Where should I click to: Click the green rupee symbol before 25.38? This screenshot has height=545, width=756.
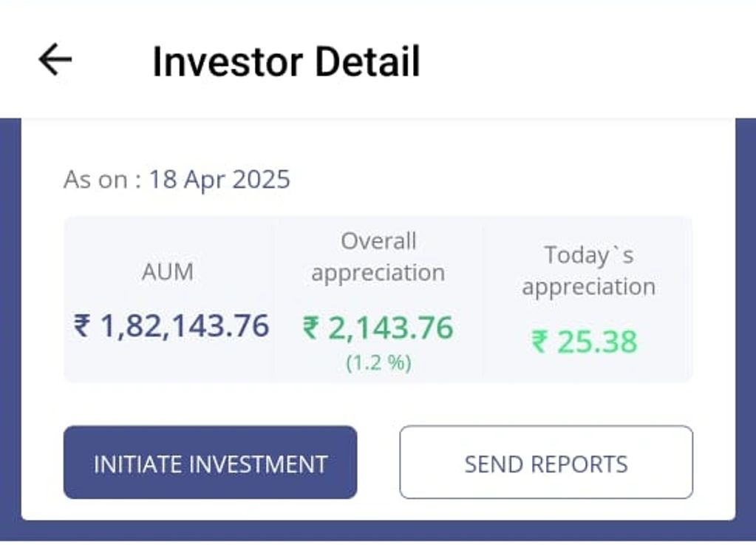[540, 342]
